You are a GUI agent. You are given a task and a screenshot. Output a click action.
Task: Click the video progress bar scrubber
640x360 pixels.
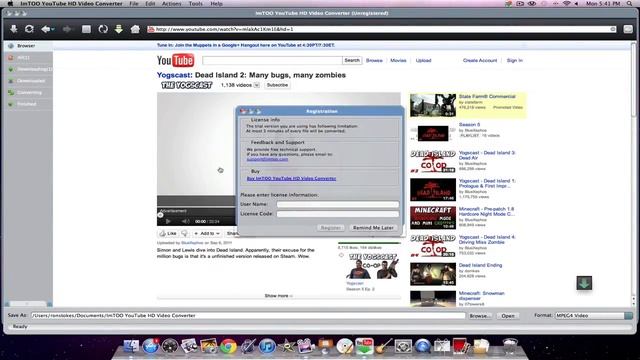pyautogui.click(x=160, y=215)
